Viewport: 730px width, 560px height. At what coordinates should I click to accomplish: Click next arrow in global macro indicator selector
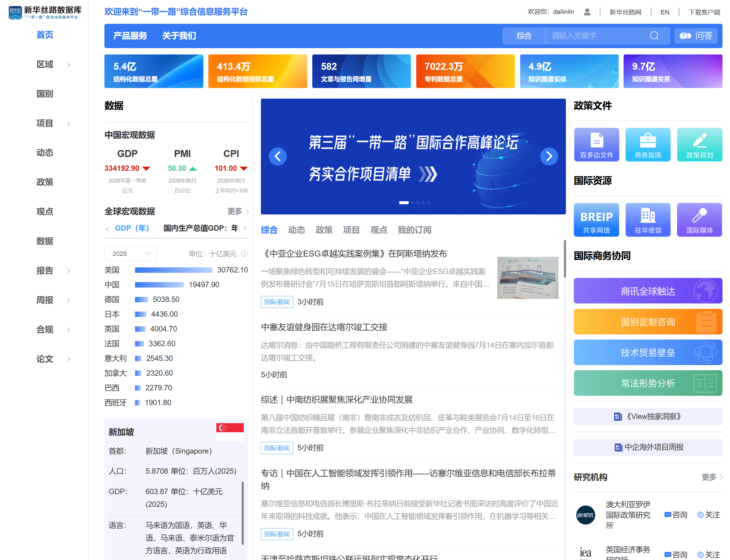pyautogui.click(x=245, y=228)
